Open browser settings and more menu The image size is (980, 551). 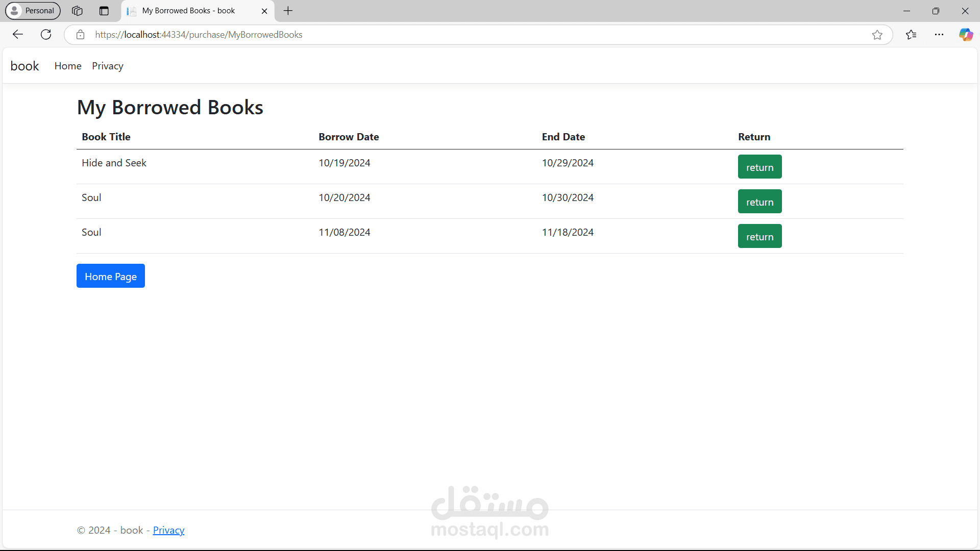939,35
